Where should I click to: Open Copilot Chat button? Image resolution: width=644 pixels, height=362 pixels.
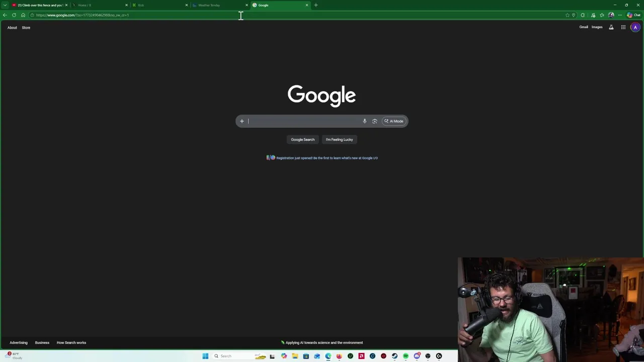coord(634,15)
